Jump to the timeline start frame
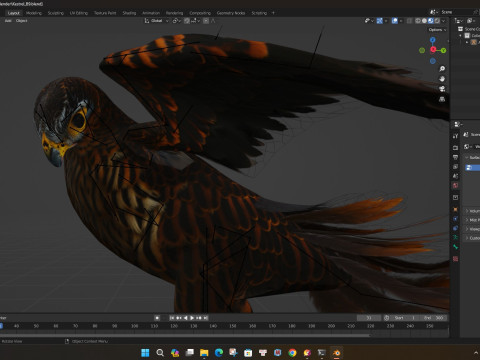480x360 pixels. pos(172,318)
